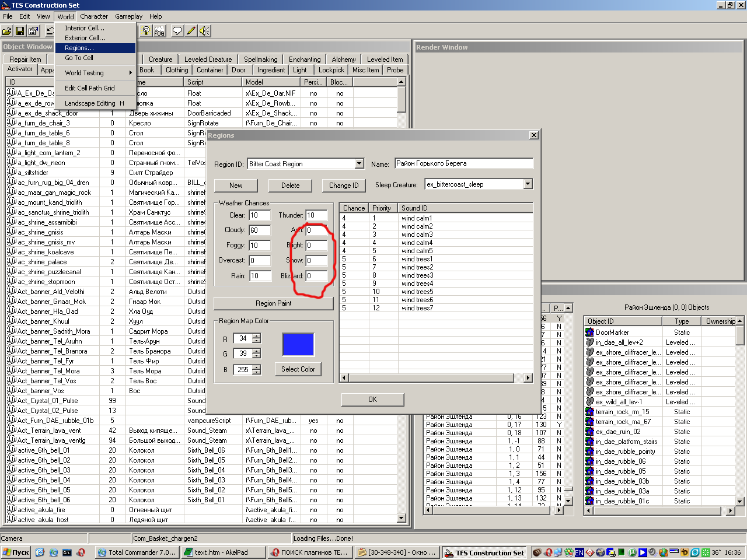This screenshot has height=560, width=747.
Task: Click the Opera quick launch icon
Action: click(81, 552)
